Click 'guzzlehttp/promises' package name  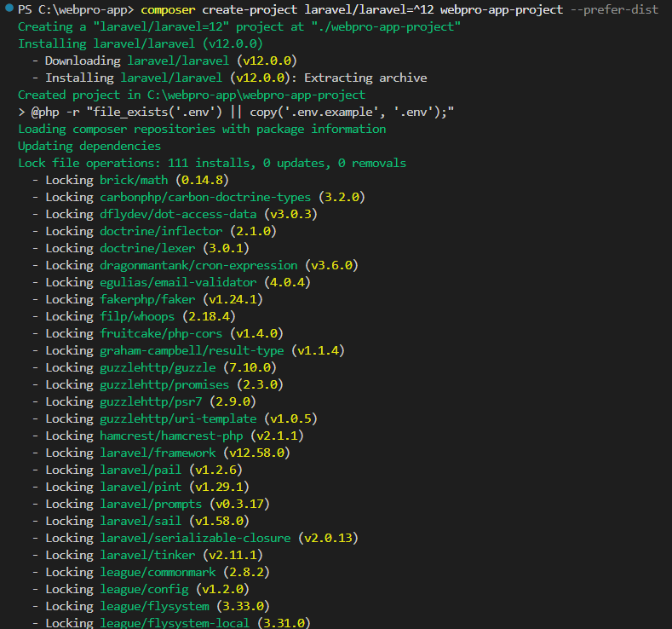coord(164,385)
